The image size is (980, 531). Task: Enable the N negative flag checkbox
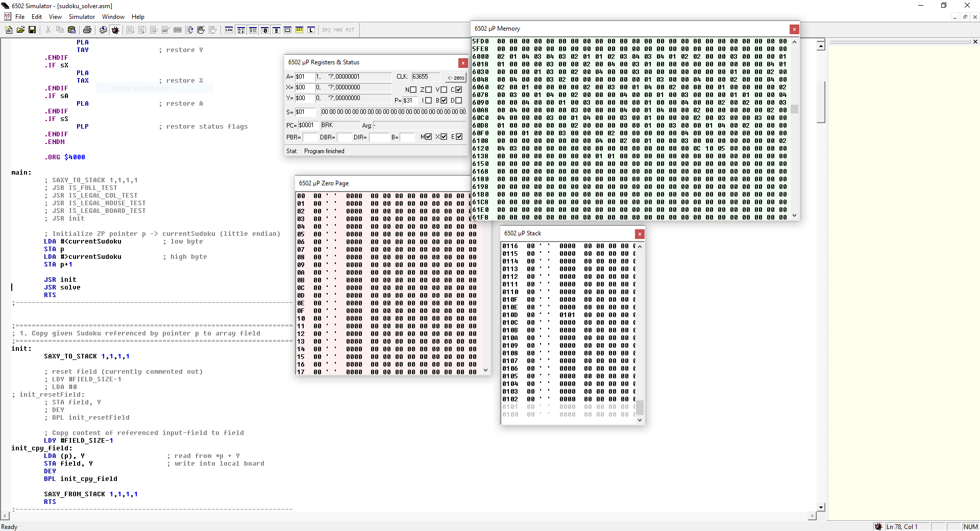click(413, 90)
